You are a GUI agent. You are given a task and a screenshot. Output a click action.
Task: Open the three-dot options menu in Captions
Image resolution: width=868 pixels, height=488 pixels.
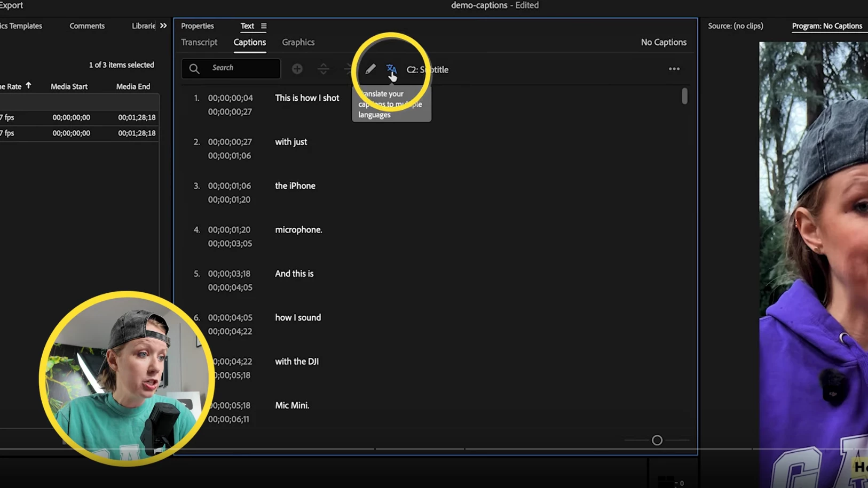(x=674, y=69)
